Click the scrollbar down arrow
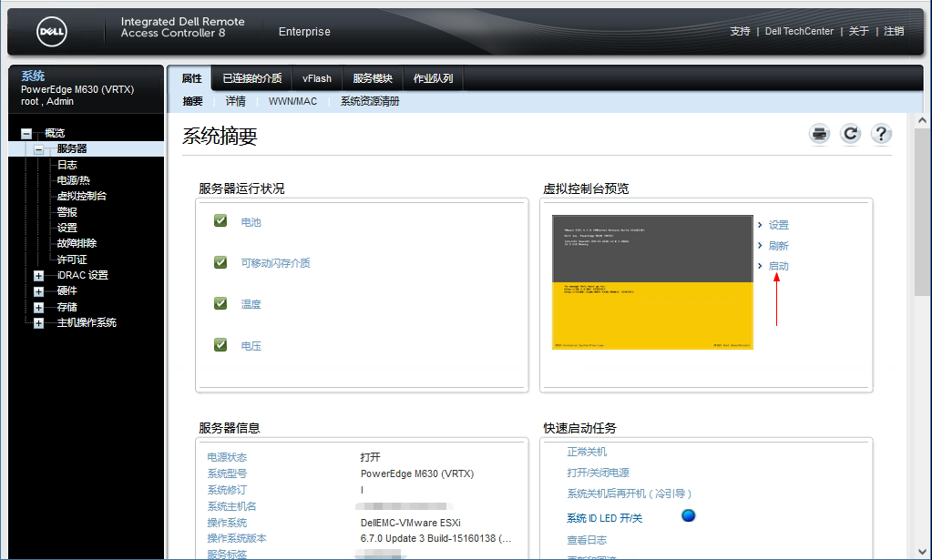 pos(923,552)
